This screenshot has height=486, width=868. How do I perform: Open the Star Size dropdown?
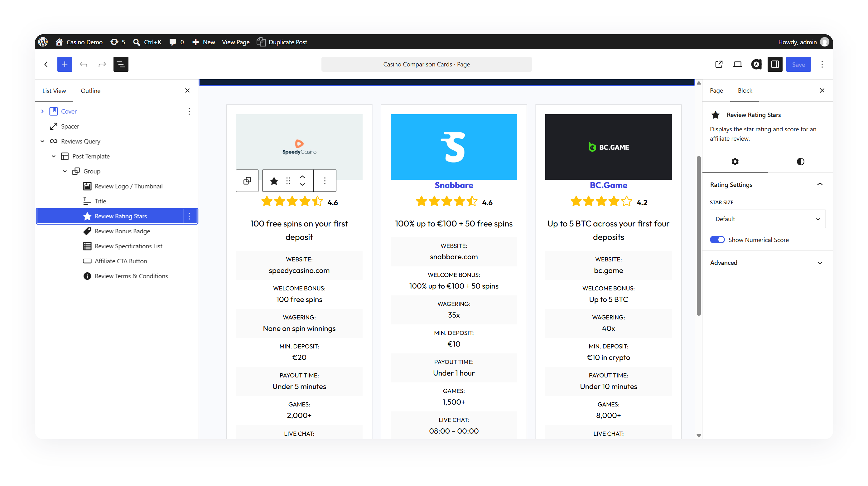(767, 219)
